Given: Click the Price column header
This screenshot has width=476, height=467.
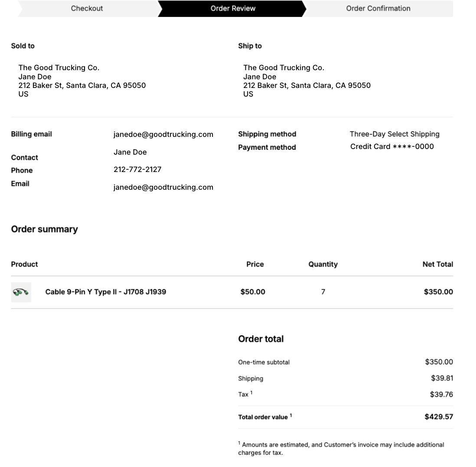Looking at the screenshot, I should pyautogui.click(x=255, y=264).
